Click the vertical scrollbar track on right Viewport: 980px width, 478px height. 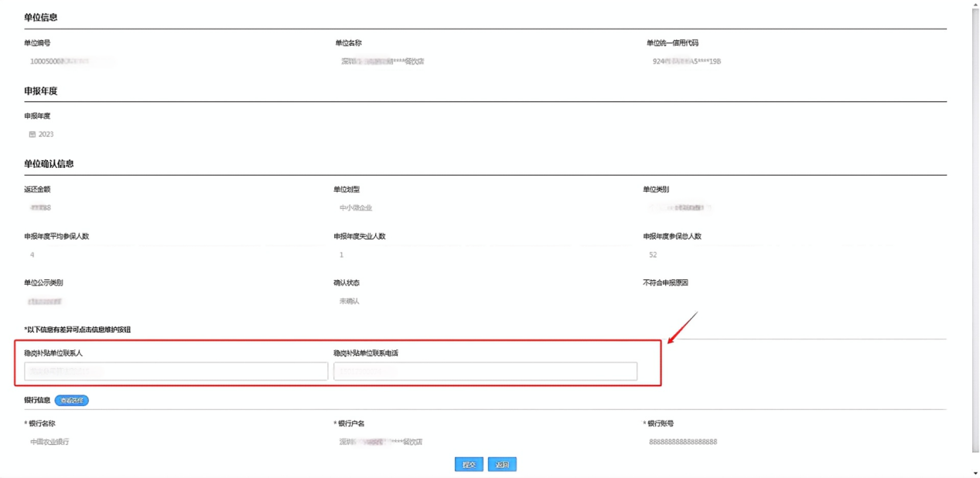click(x=975, y=232)
